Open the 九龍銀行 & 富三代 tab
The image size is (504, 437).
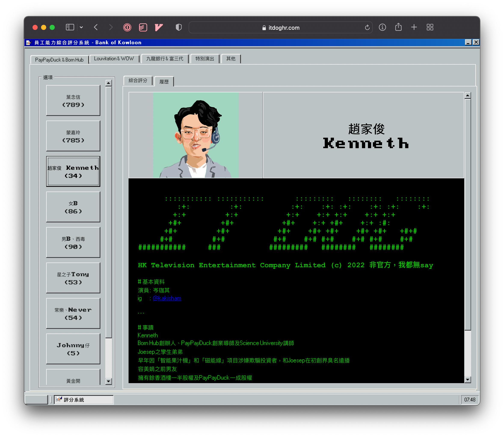(x=165, y=59)
